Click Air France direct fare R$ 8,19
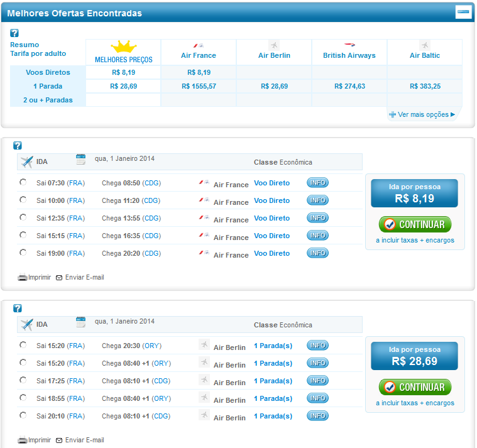 pos(199,72)
